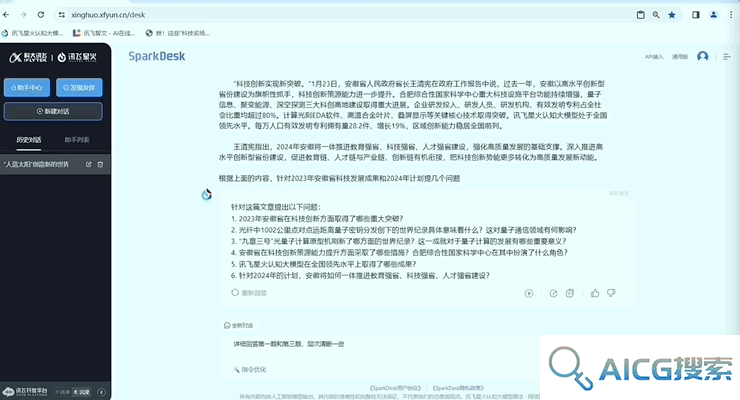This screenshot has height=400, width=740.
Task: Open site info icon beside the URL
Action: (62, 15)
